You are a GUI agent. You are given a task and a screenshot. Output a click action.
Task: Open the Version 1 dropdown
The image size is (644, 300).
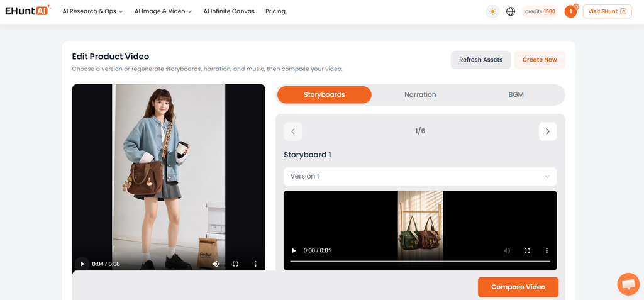coord(420,176)
